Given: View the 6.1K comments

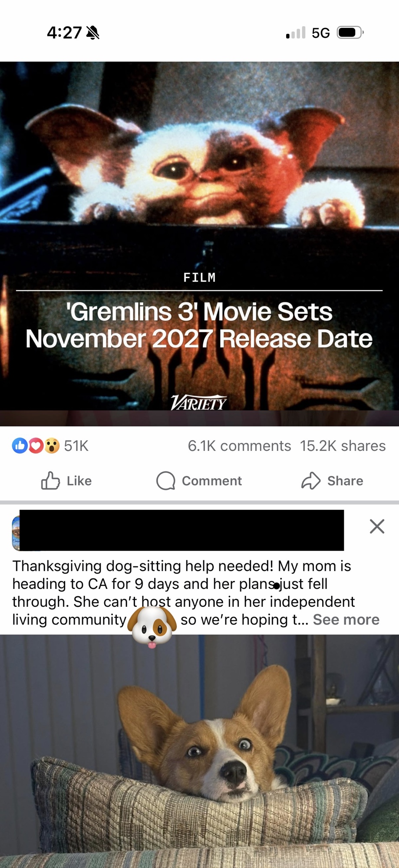Looking at the screenshot, I should click(239, 446).
